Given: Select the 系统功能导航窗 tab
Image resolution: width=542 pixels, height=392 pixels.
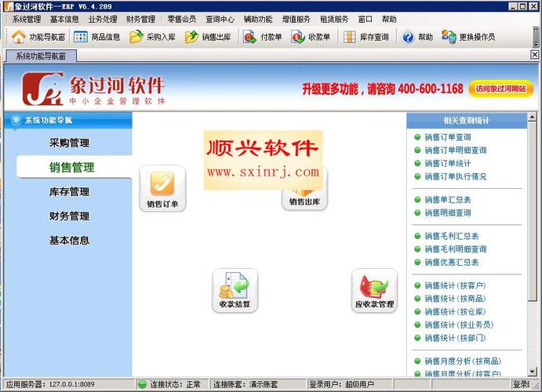Looking at the screenshot, I should click(41, 56).
